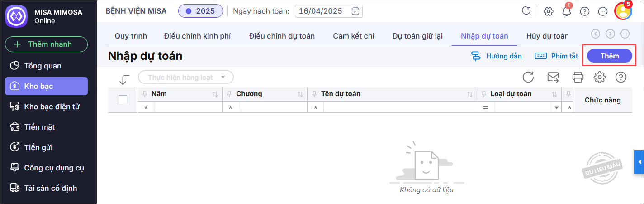The width and height of the screenshot is (644, 204).
Task: Toggle pin on Năm column
Action: (x=145, y=94)
